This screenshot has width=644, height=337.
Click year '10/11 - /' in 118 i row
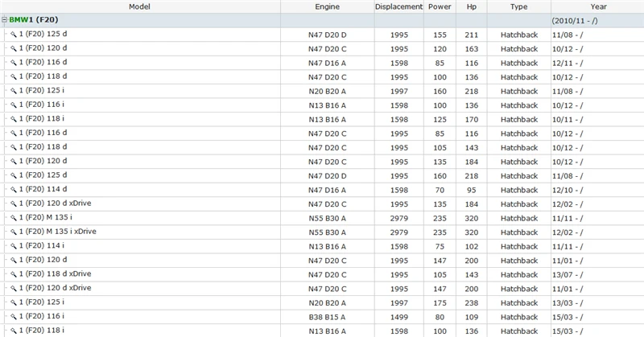(568, 120)
